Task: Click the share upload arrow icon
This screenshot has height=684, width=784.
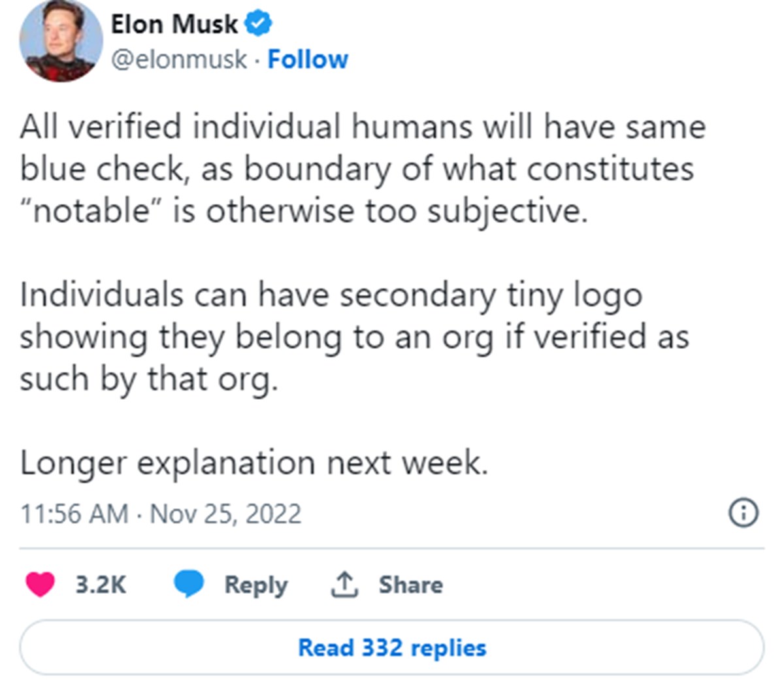Action: coord(343,584)
